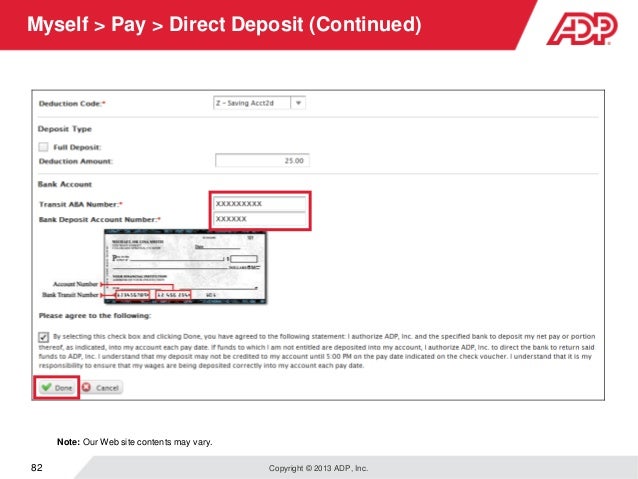Image resolution: width=638 pixels, height=479 pixels.
Task: Click the 'Copyright © 2013 ADP, Inc.' footer
Action: (318, 468)
